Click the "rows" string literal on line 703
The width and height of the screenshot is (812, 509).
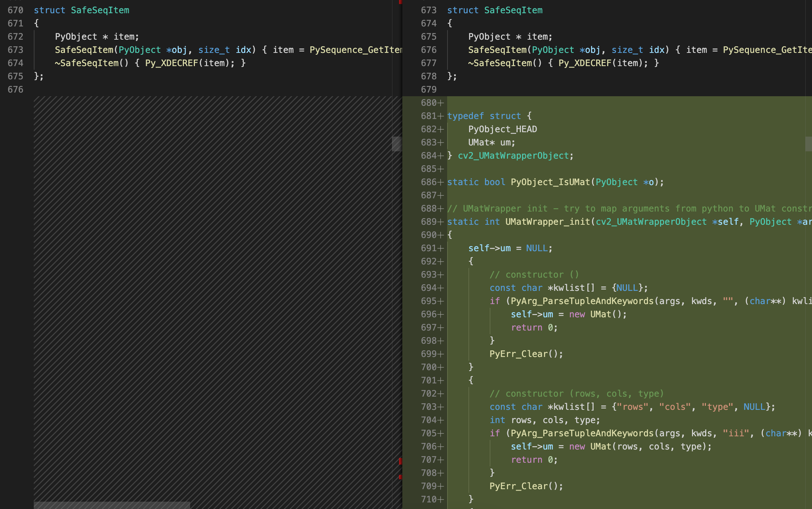632,407
